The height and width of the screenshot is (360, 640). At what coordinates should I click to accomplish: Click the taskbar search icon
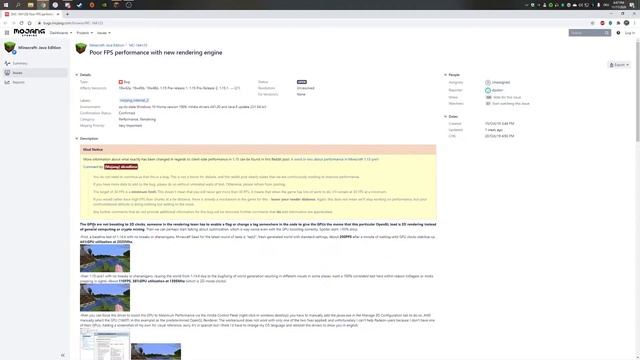click(x=18, y=5)
